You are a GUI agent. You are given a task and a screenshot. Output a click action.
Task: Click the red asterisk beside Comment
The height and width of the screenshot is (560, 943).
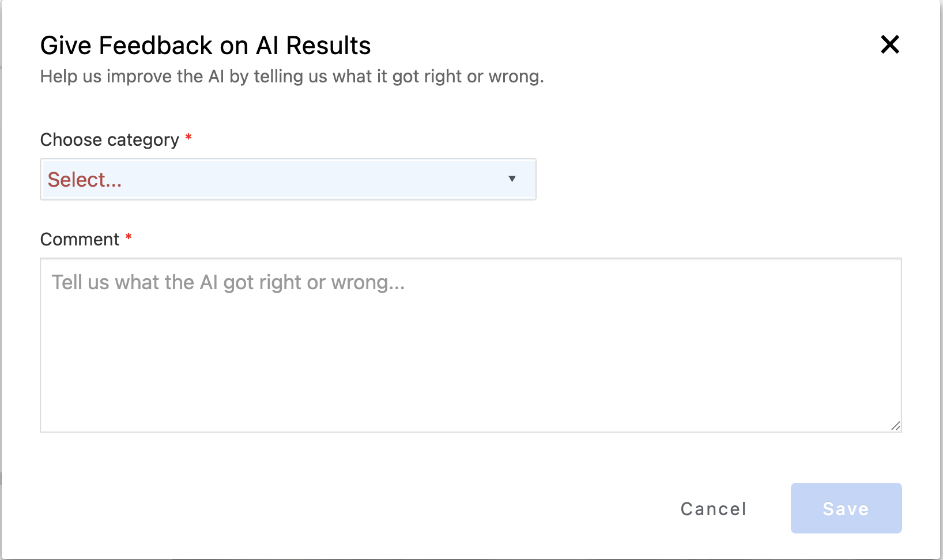[x=129, y=237]
